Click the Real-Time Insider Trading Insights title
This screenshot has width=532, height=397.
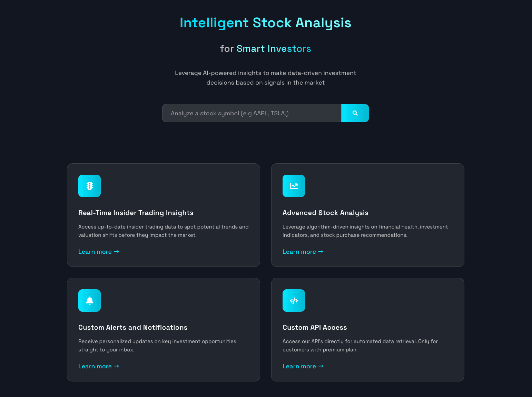tap(136, 213)
